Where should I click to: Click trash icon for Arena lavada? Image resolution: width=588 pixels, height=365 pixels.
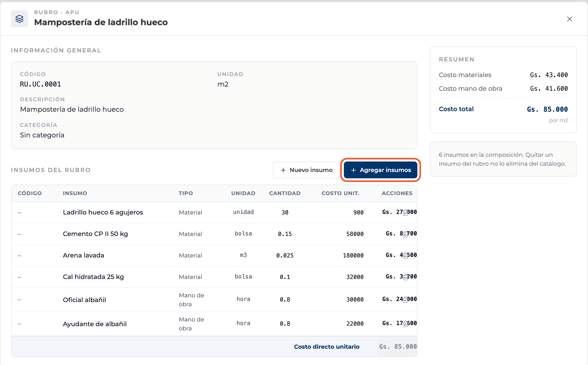(405, 255)
